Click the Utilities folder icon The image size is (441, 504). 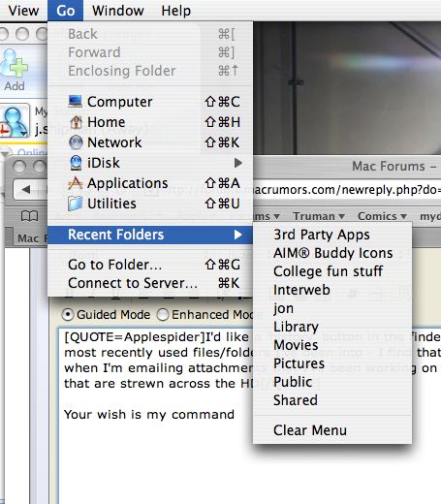pos(75,204)
